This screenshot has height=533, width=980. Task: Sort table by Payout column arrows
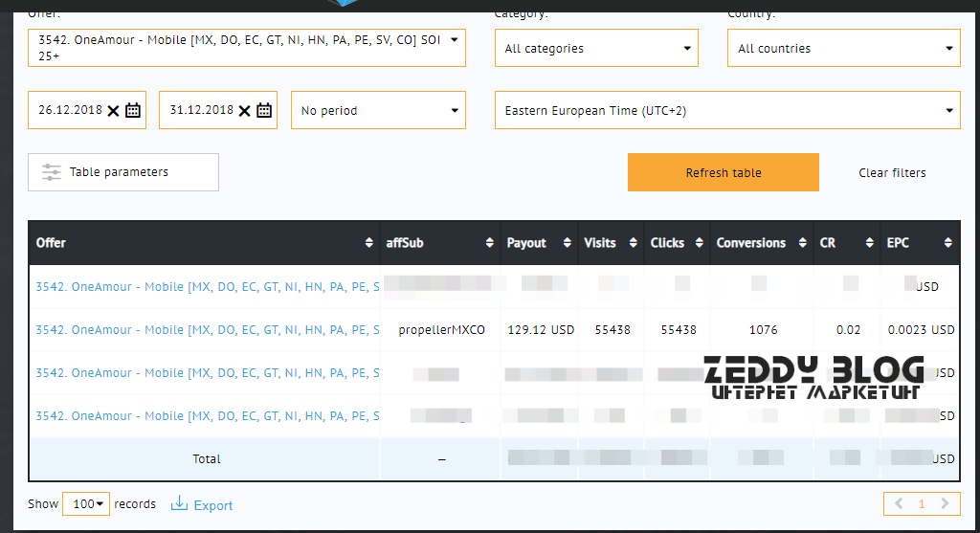567,243
